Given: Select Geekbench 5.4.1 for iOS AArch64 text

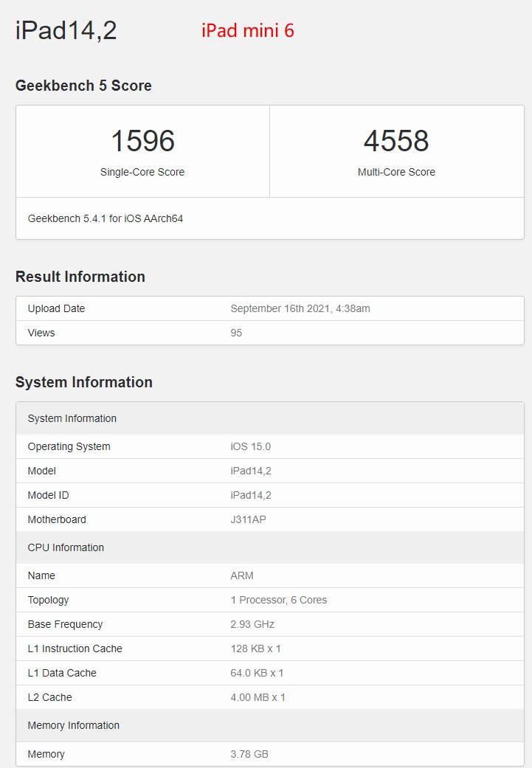Looking at the screenshot, I should pos(106,218).
